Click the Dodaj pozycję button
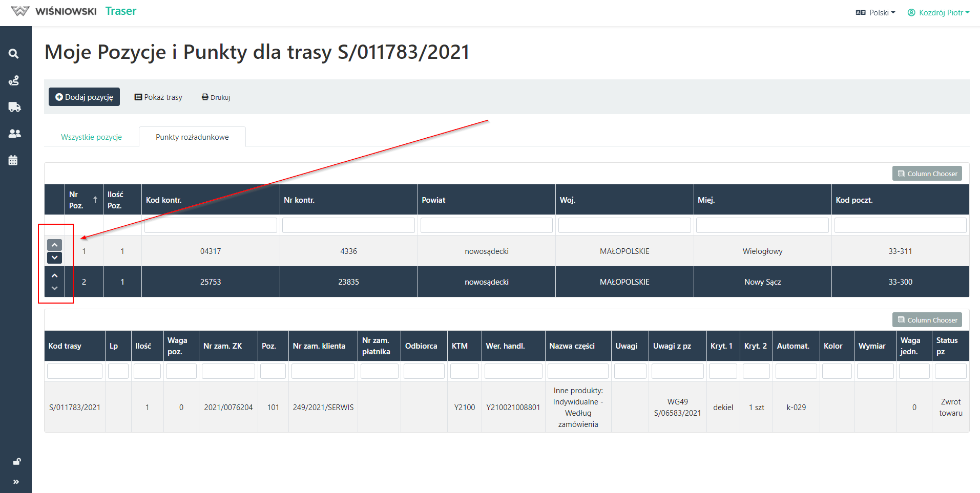980x493 pixels. tap(84, 97)
